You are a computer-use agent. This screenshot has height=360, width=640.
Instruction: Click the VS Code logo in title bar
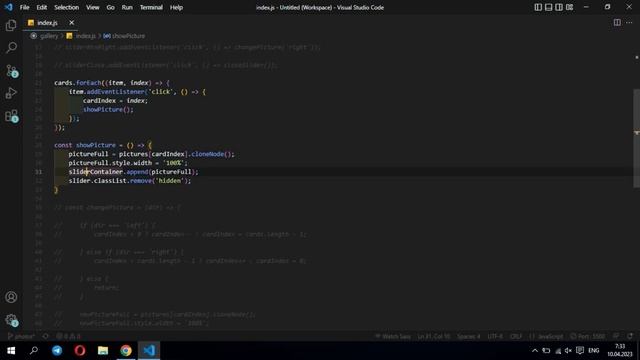8,7
